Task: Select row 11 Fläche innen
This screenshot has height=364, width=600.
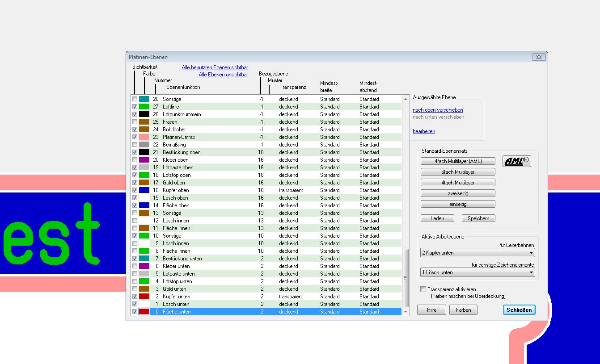Action: point(266,228)
